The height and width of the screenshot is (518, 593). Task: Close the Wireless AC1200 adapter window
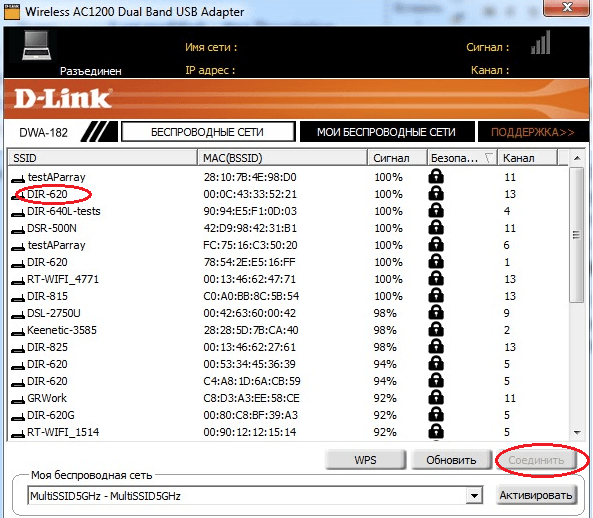click(x=566, y=8)
